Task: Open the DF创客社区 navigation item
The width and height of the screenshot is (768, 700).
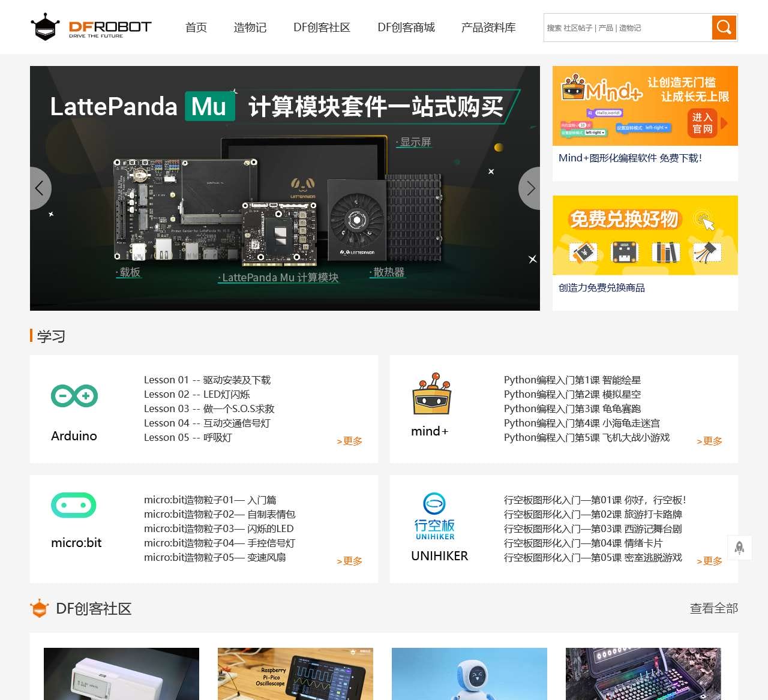Action: (322, 28)
